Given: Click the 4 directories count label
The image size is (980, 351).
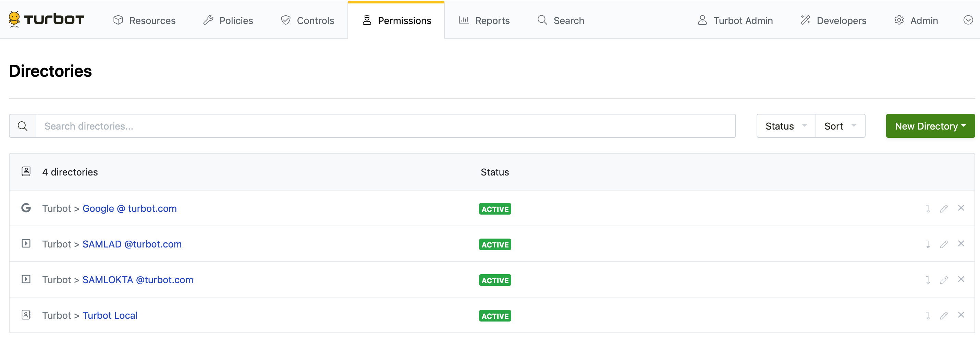Looking at the screenshot, I should coord(70,172).
